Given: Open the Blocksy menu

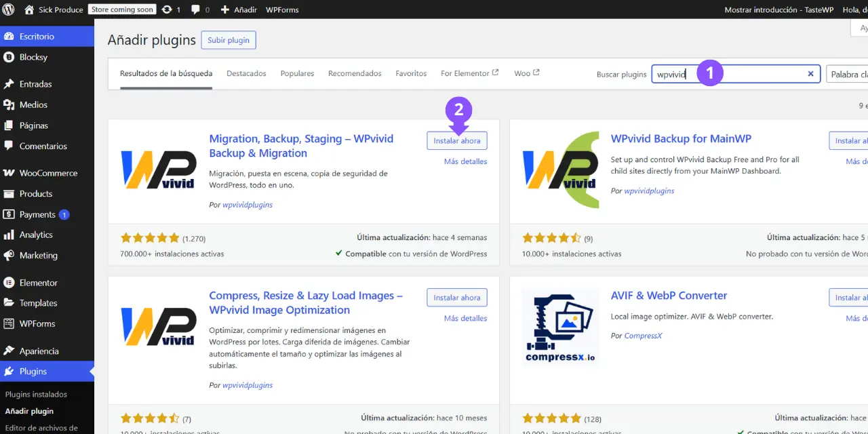Looking at the screenshot, I should (x=47, y=57).
